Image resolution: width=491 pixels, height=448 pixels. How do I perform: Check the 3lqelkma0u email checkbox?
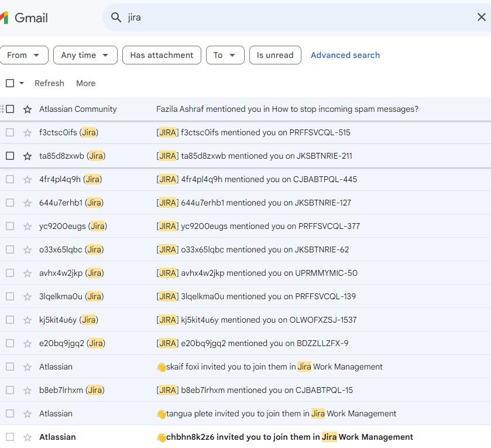[10, 296]
